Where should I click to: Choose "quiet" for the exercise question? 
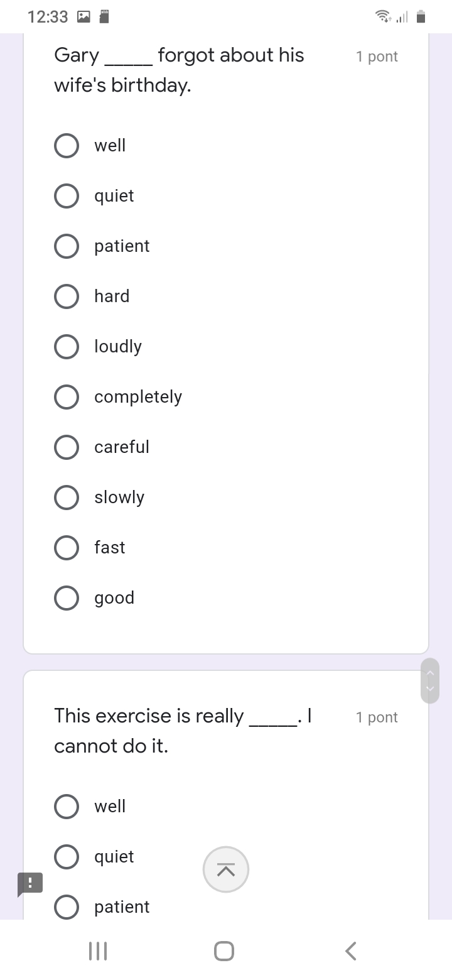coord(67,857)
